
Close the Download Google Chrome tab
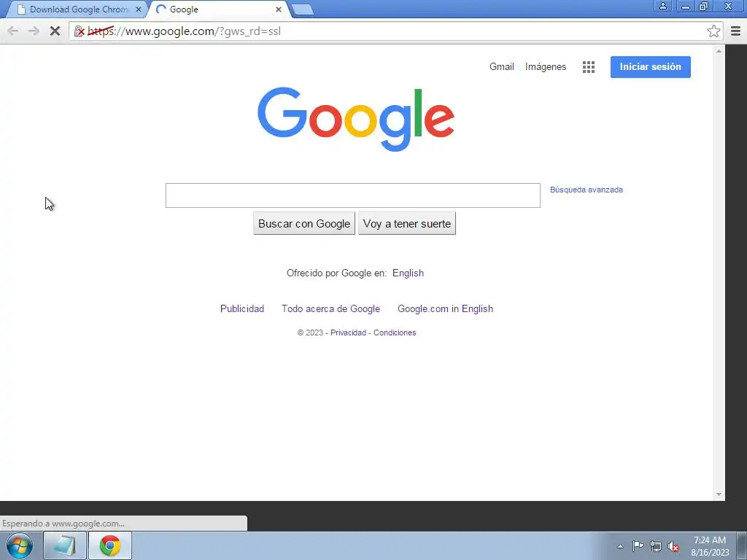click(138, 9)
